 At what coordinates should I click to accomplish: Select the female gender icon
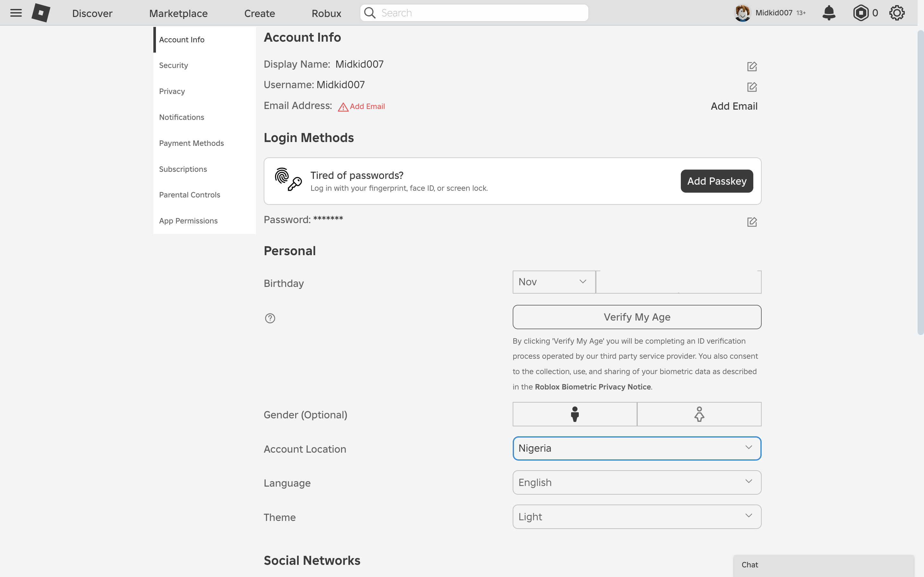point(698,414)
